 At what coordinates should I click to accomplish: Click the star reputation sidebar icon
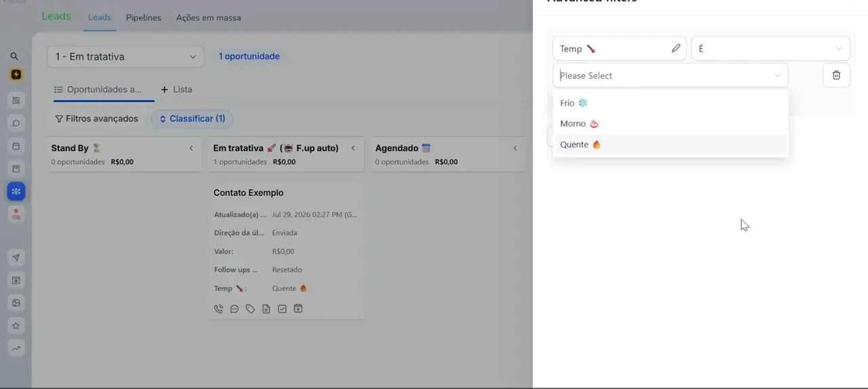point(16,326)
